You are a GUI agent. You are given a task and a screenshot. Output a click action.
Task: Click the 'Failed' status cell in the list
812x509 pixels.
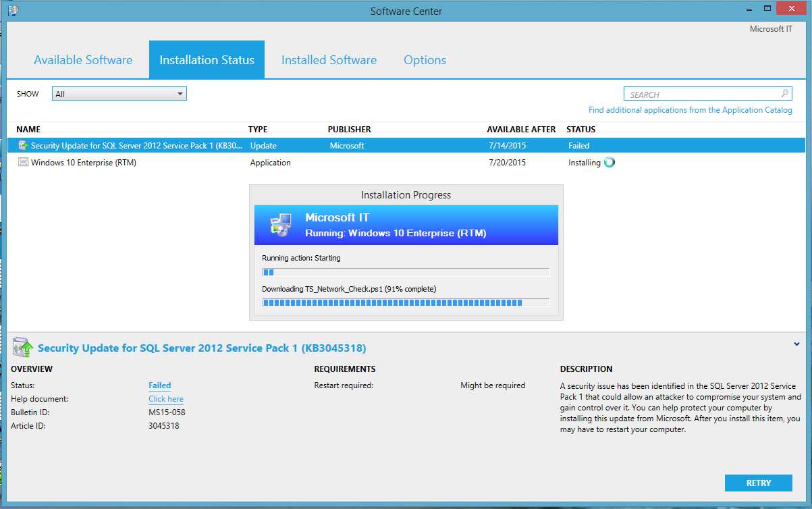pos(579,146)
